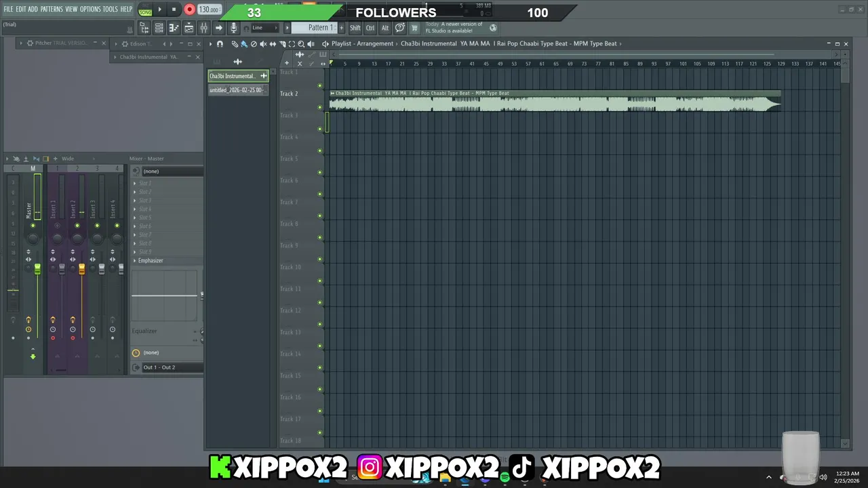Click the Stop transport button
Viewport: 868px width, 488px height.
[174, 9]
